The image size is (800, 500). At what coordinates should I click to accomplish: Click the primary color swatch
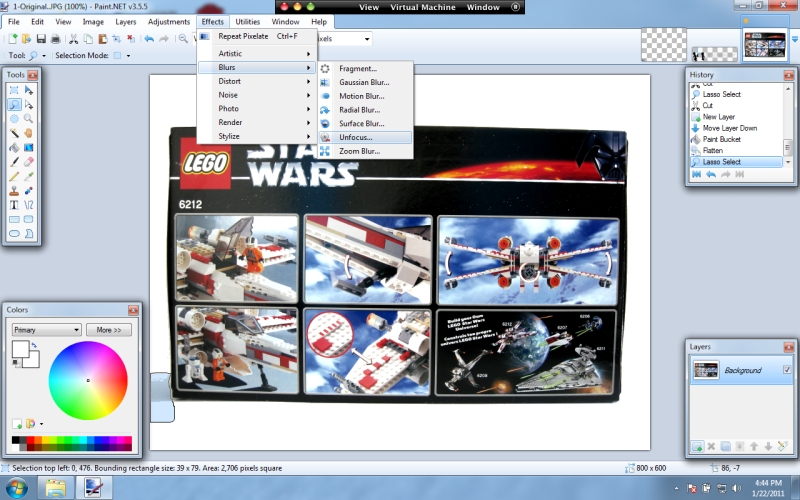[x=20, y=349]
